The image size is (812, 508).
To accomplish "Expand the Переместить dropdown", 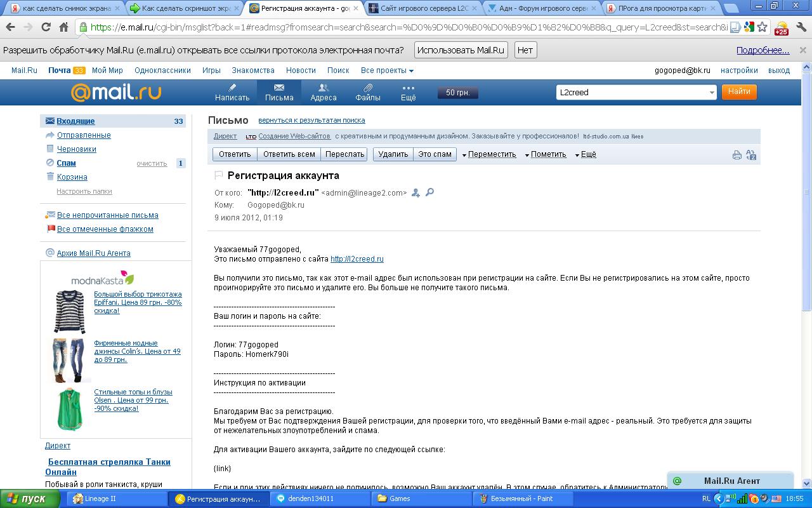I will (488, 154).
